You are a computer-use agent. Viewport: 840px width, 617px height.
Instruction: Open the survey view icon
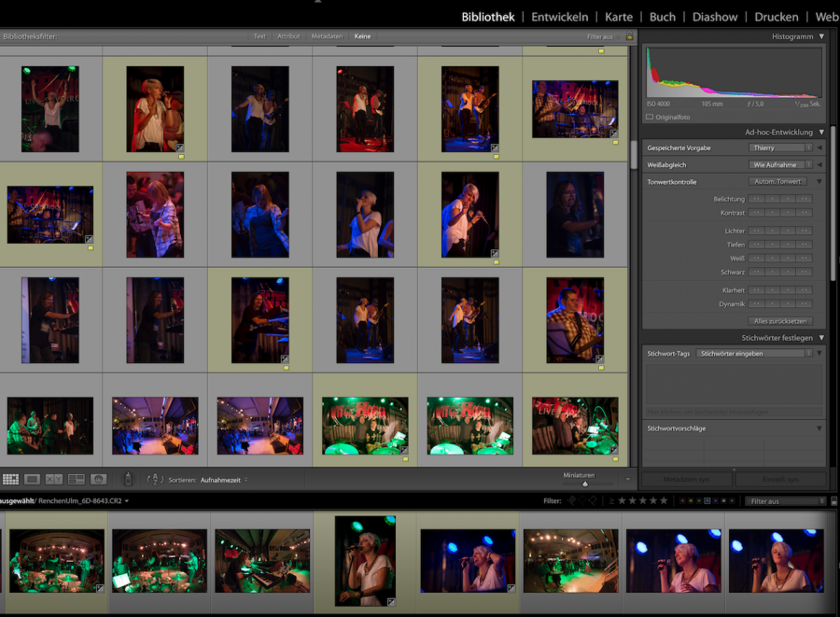tap(77, 479)
